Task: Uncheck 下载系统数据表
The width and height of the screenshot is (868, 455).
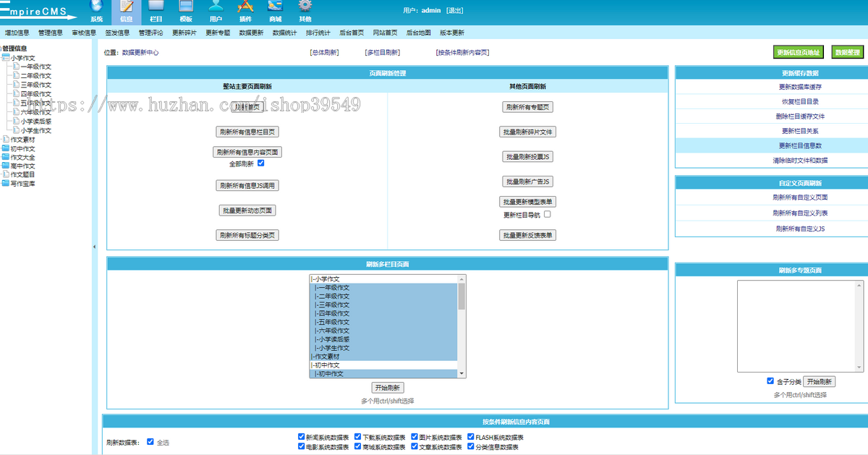Action: (x=357, y=437)
